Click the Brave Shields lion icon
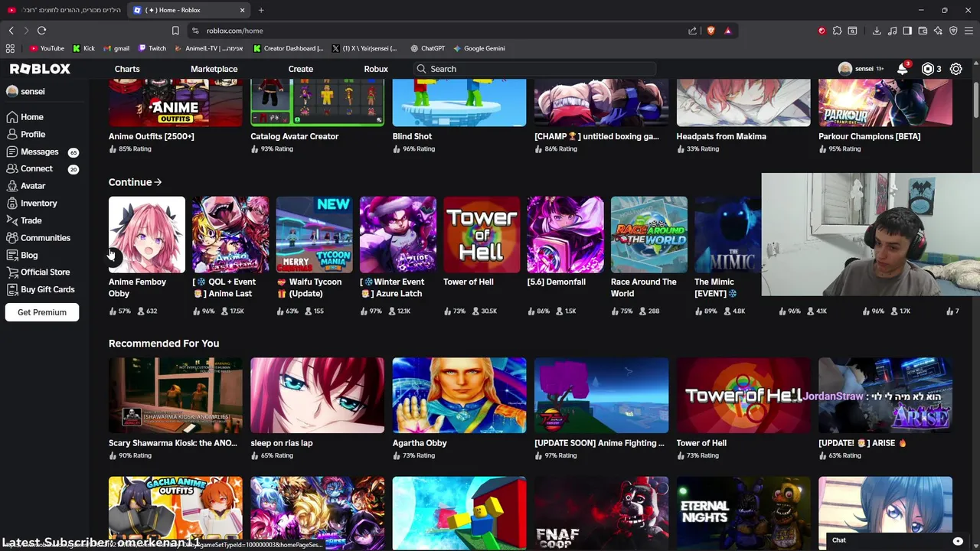 710,31
